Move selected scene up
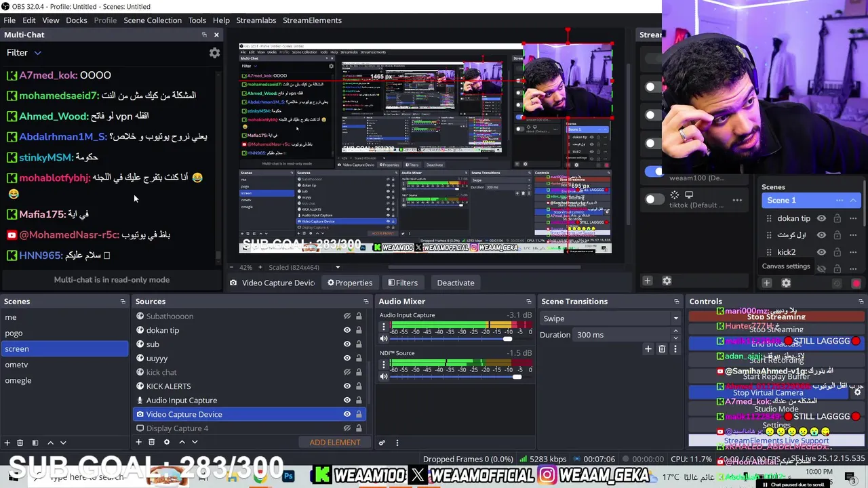868x488 pixels. click(50, 443)
